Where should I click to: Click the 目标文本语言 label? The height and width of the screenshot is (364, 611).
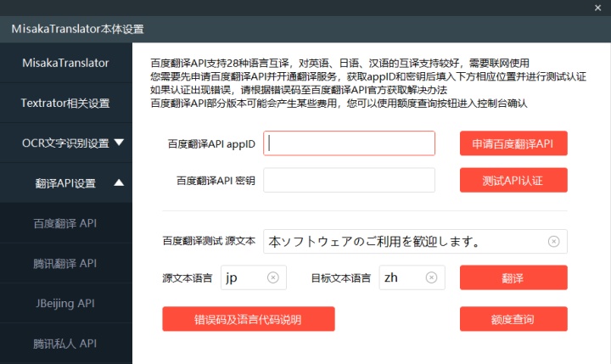click(340, 277)
